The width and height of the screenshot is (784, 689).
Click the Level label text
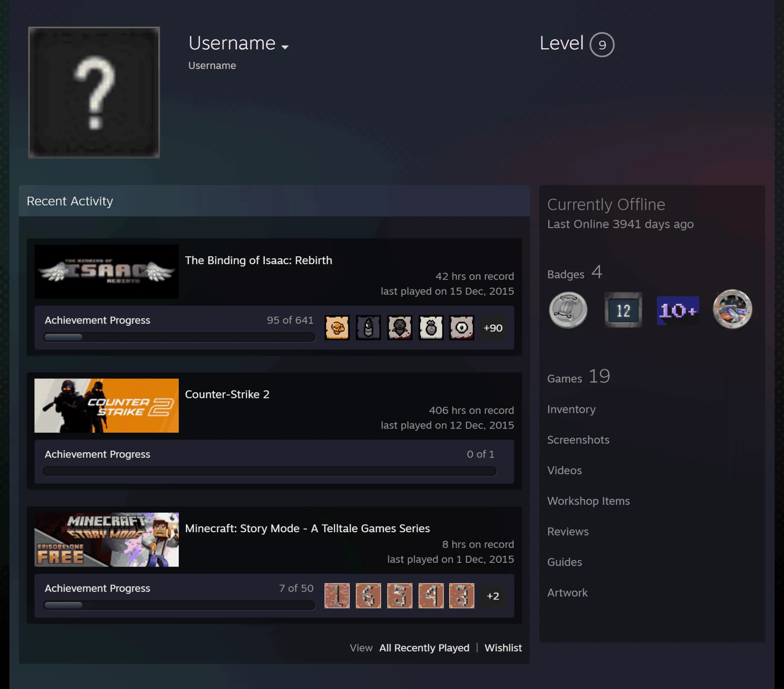561,43
